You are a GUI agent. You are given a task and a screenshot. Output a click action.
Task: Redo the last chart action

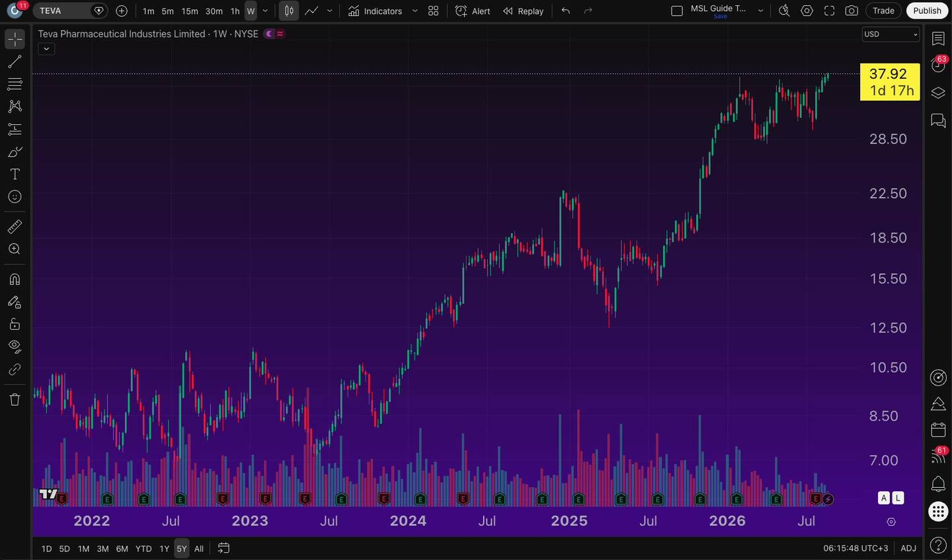coord(588,11)
